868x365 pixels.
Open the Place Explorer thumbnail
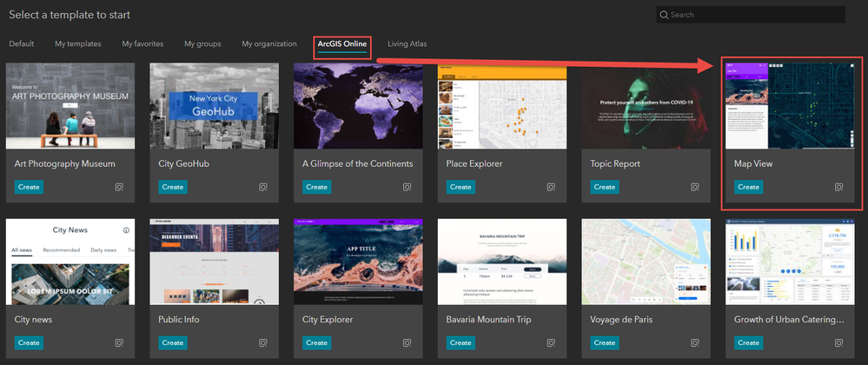pyautogui.click(x=502, y=106)
